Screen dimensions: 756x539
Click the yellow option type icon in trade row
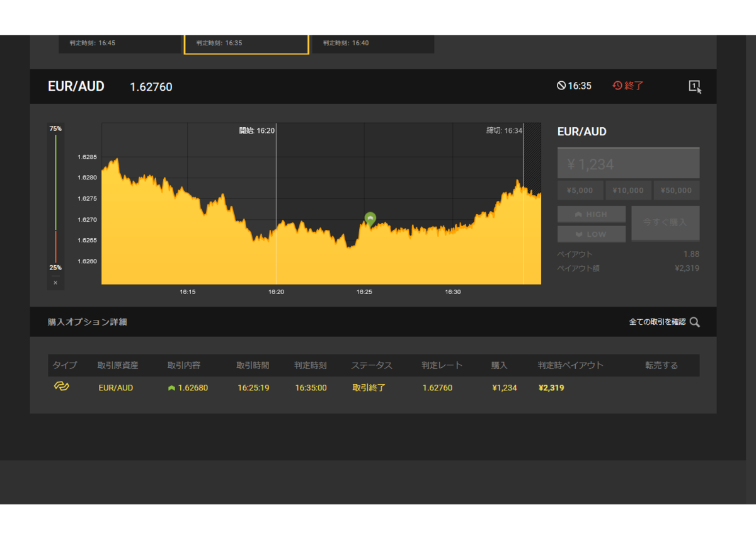tap(61, 386)
